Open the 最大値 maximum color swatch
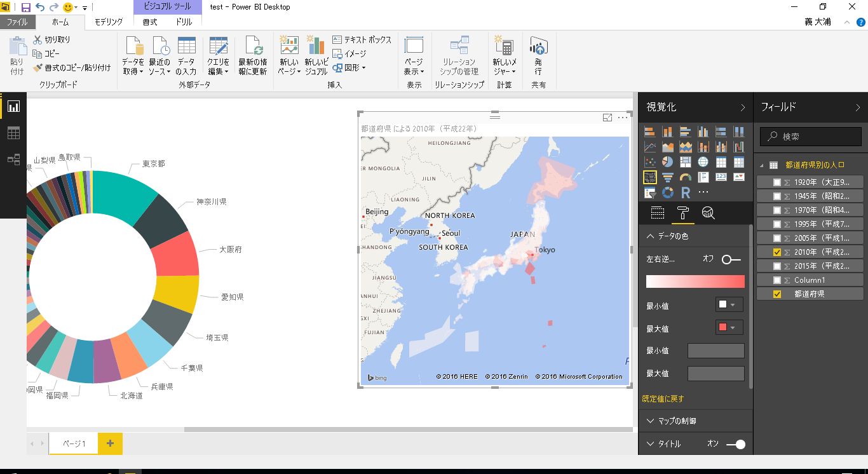Image resolution: width=868 pixels, height=474 pixels. pyautogui.click(x=729, y=328)
